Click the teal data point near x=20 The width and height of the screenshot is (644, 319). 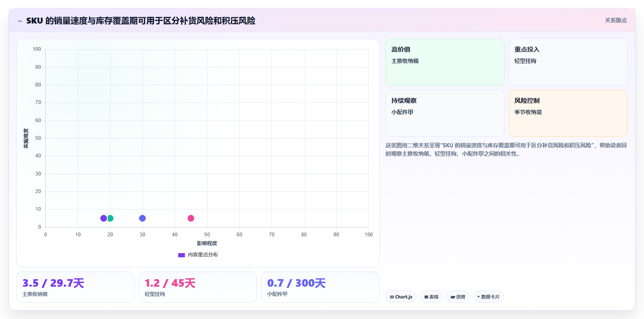tap(110, 218)
